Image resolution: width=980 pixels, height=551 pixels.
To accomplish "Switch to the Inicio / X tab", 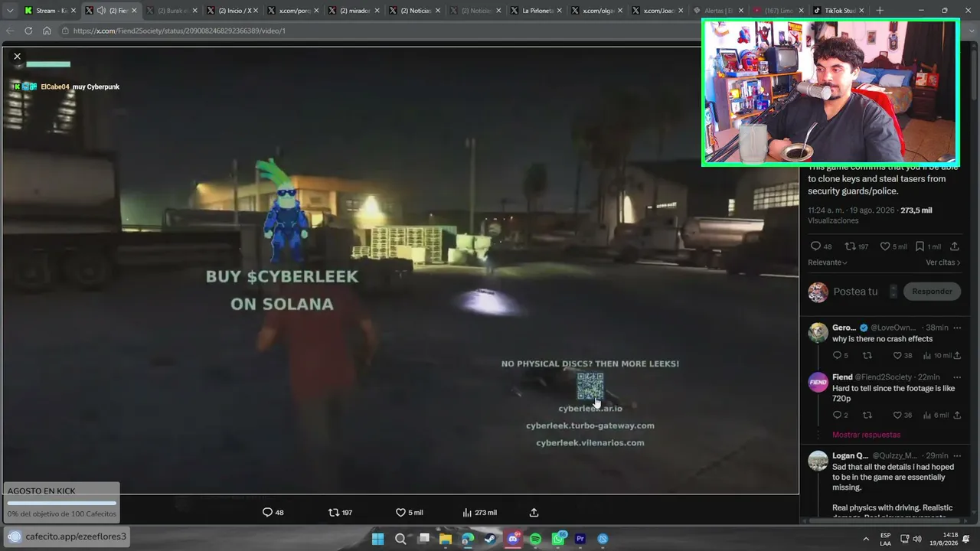I will (234, 11).
